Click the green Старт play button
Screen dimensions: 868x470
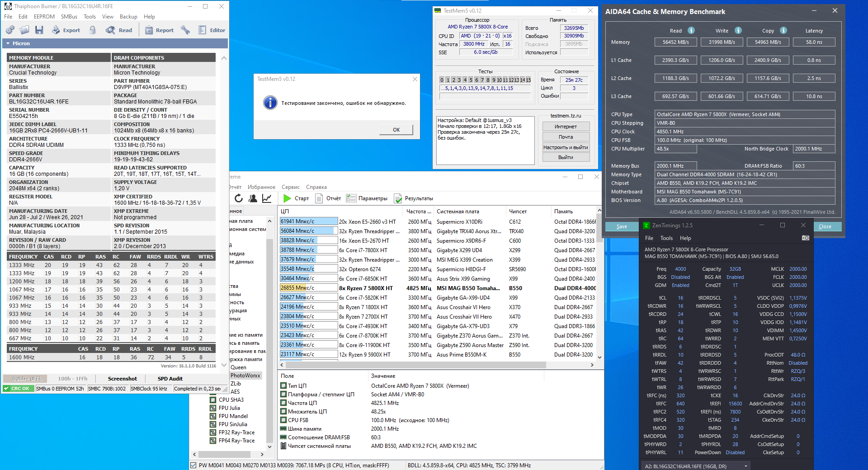[287, 198]
